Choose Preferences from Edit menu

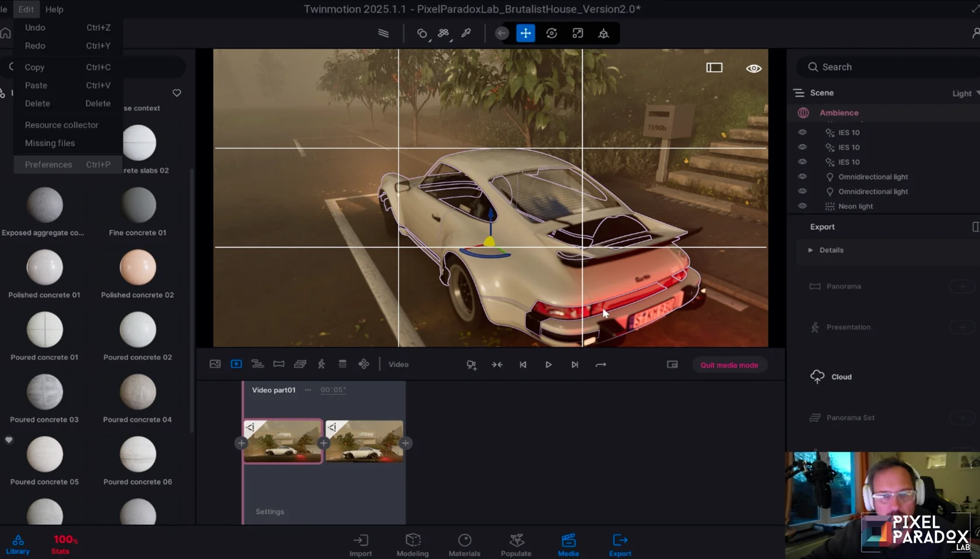pyautogui.click(x=48, y=164)
